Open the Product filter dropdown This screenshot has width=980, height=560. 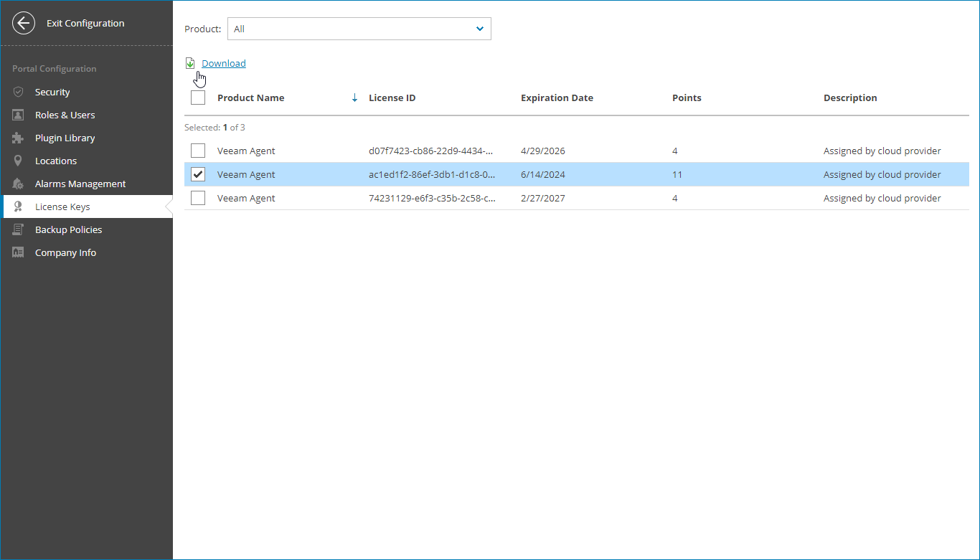click(359, 29)
